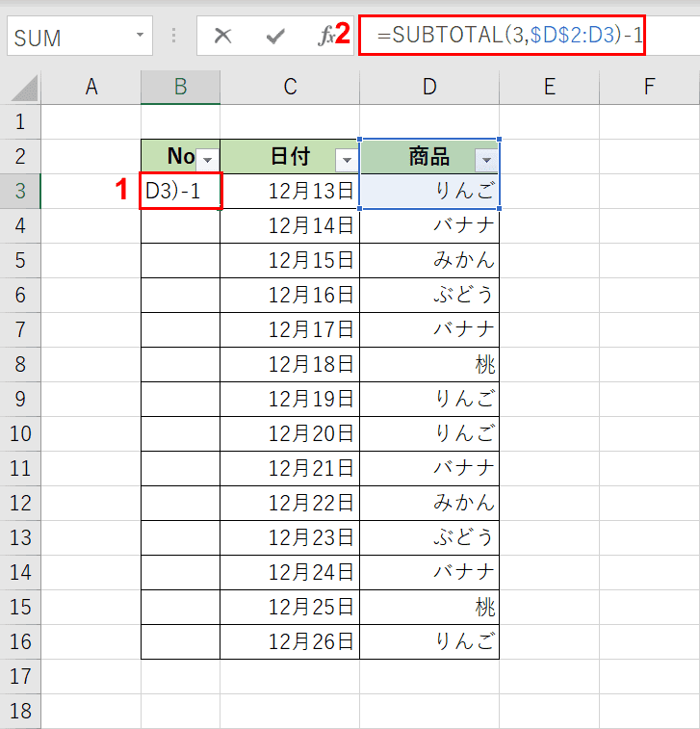Screen dimensions: 700x729
Task: Click cell with date 12月13日
Action: 290,191
